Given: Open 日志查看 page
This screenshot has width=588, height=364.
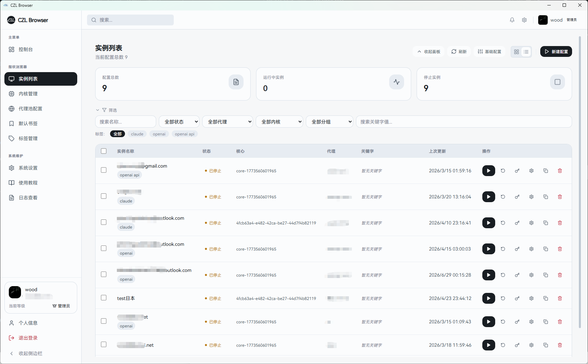Looking at the screenshot, I should point(41,198).
